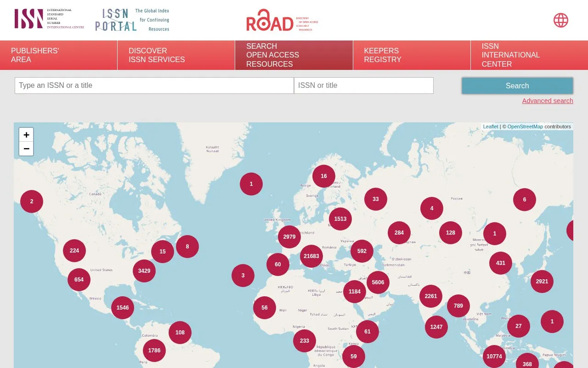588x368 pixels.
Task: Open the Advanced search link
Action: point(548,101)
